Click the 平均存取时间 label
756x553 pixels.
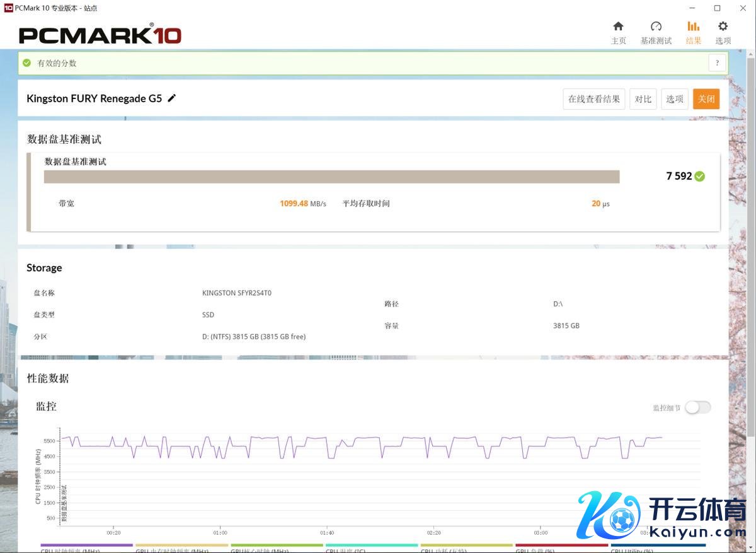coord(366,204)
